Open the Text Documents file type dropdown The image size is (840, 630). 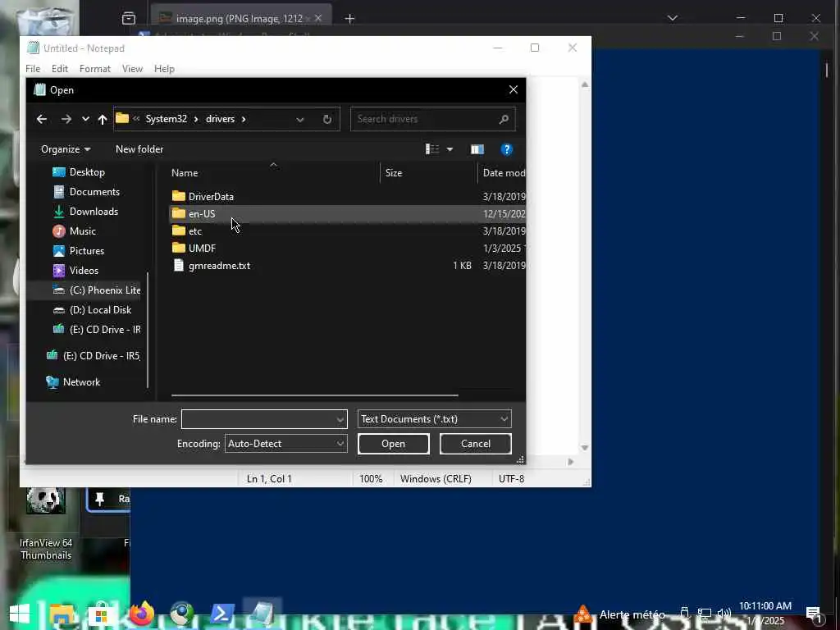coord(434,419)
